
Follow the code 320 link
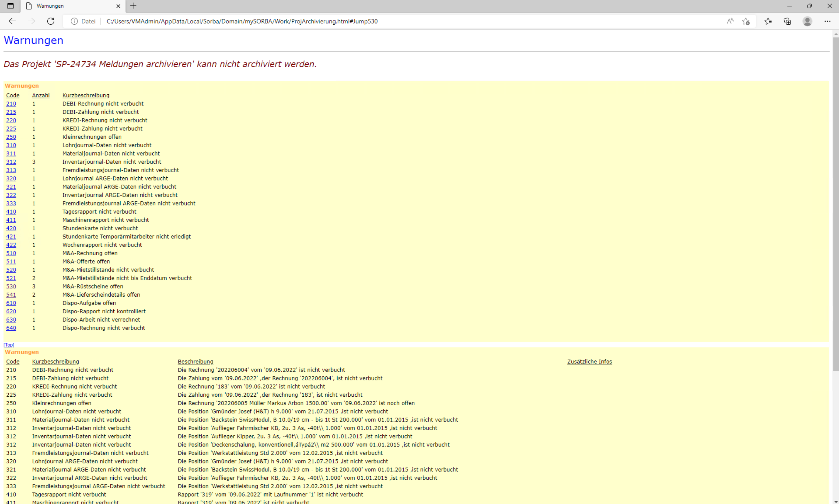(x=11, y=178)
